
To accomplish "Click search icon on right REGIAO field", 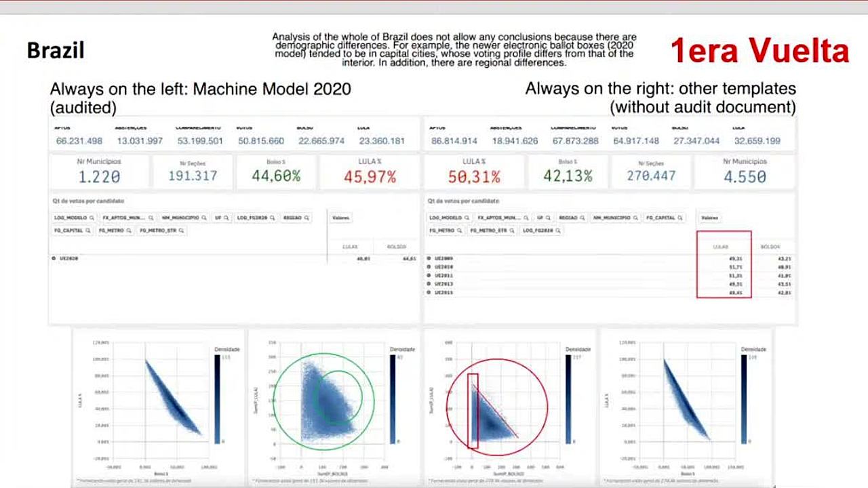I will (x=580, y=218).
